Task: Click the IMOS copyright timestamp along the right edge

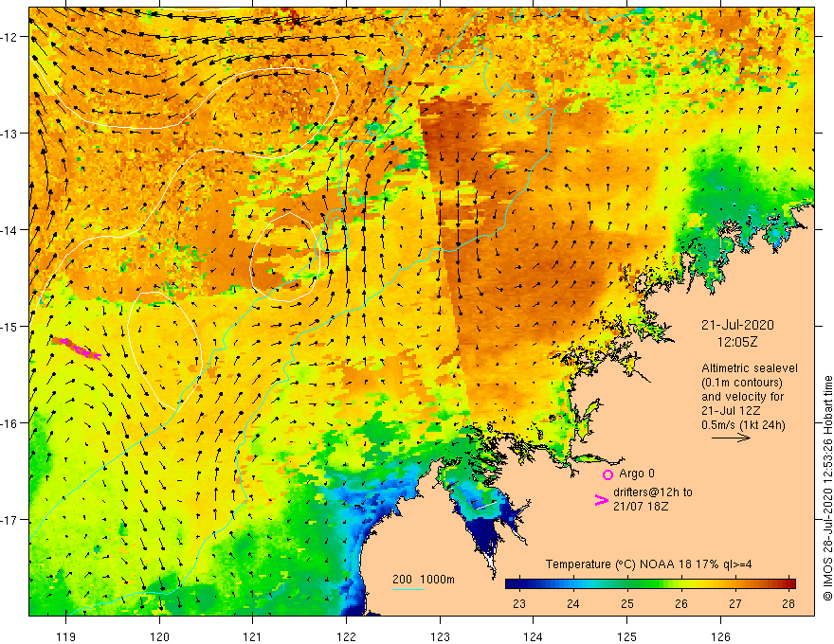Action: [827, 488]
